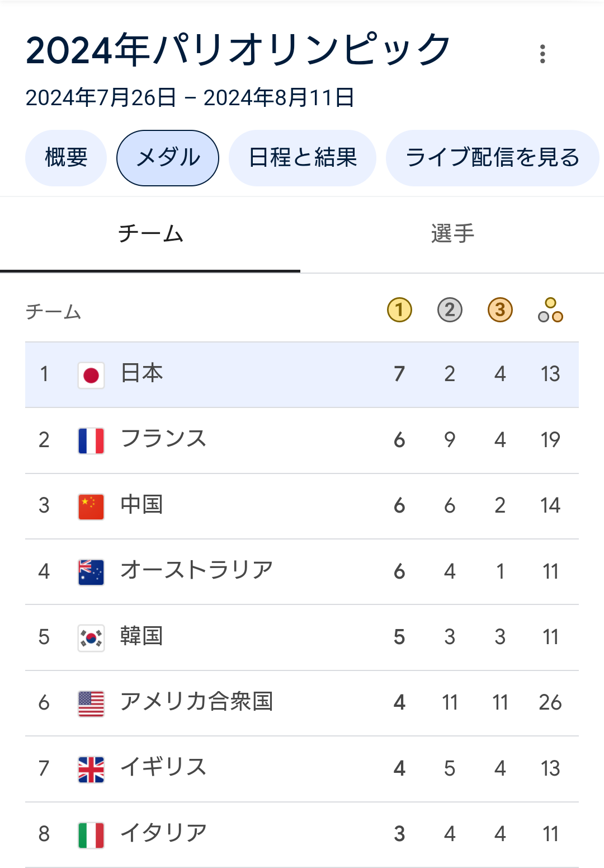Open the 日程と結果 schedule chip

point(303,158)
